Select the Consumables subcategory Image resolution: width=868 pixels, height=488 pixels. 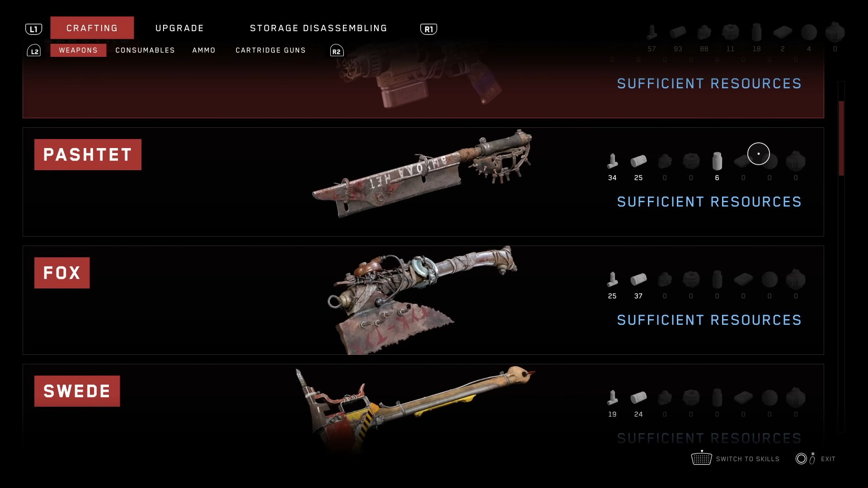point(145,50)
